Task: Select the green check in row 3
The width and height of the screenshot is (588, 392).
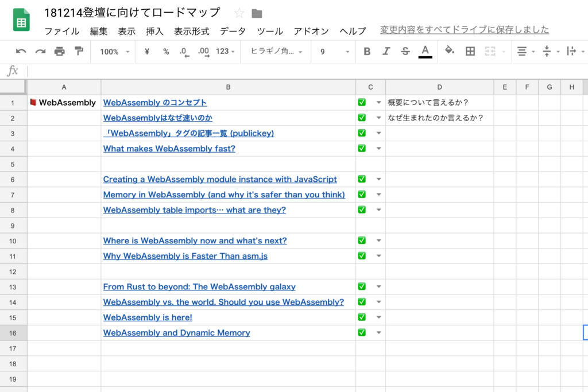Action: pyautogui.click(x=362, y=133)
